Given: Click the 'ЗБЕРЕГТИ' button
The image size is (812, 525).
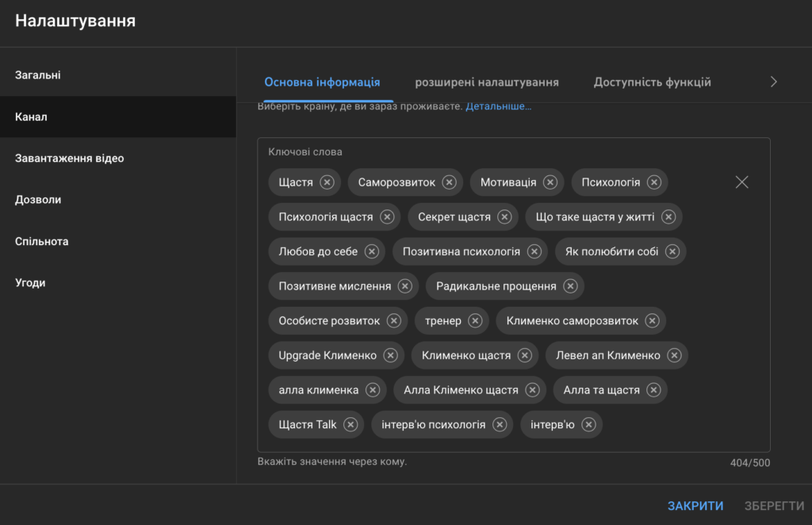Looking at the screenshot, I should (773, 506).
